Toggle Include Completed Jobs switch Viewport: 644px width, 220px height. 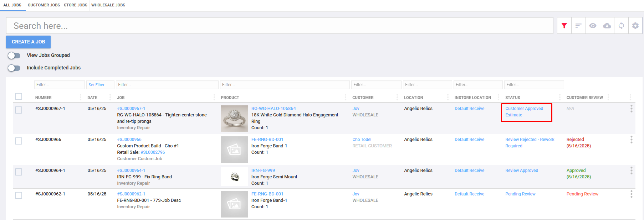click(14, 68)
